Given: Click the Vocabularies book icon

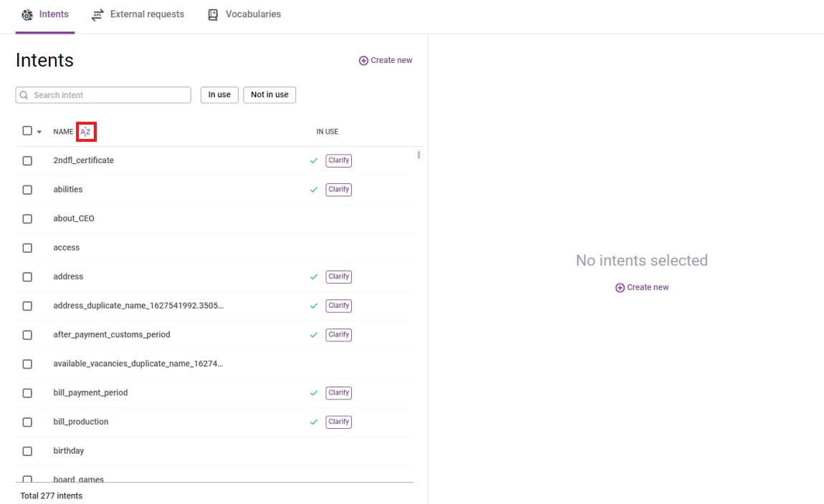Looking at the screenshot, I should point(213,15).
